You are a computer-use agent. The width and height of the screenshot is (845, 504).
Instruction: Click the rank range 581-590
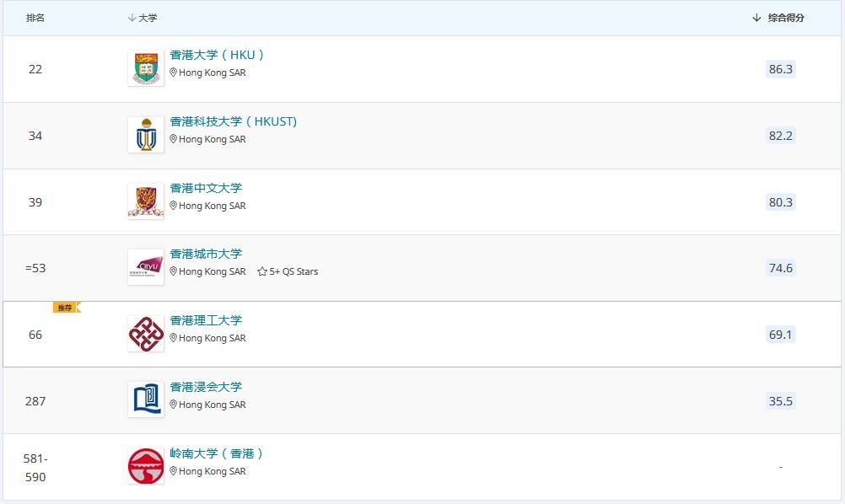[35, 468]
